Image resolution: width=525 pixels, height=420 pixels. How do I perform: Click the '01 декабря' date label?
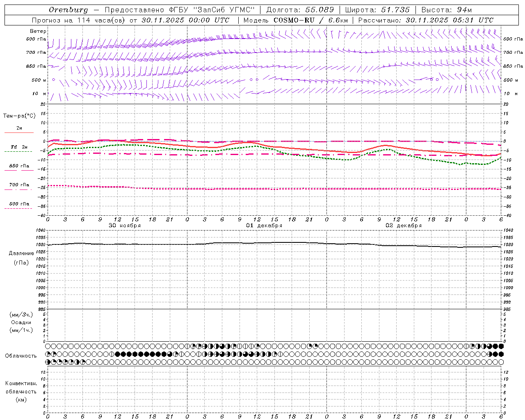click(264, 226)
